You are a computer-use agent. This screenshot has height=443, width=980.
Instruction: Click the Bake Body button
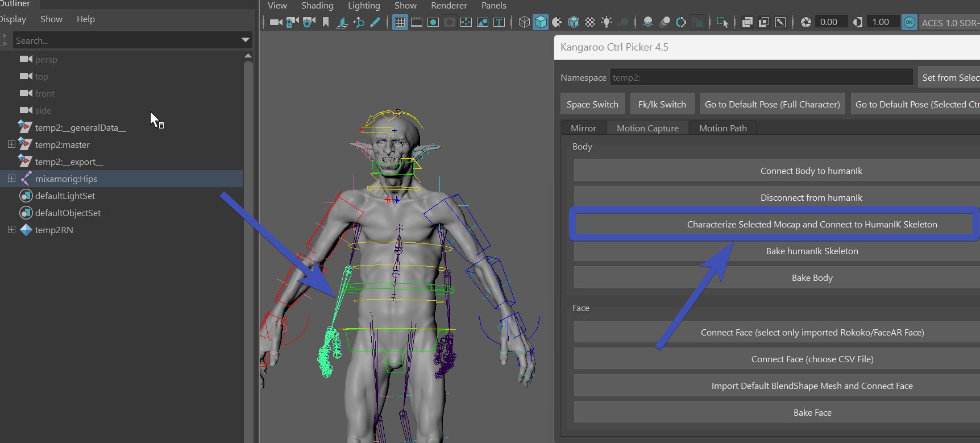click(776, 278)
